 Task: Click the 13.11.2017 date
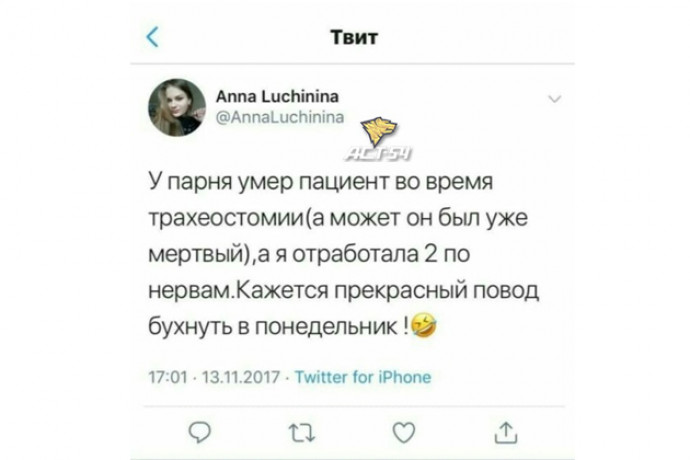241,378
